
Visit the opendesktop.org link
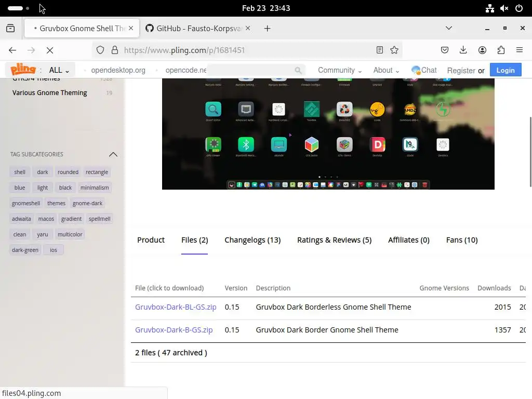coord(118,70)
